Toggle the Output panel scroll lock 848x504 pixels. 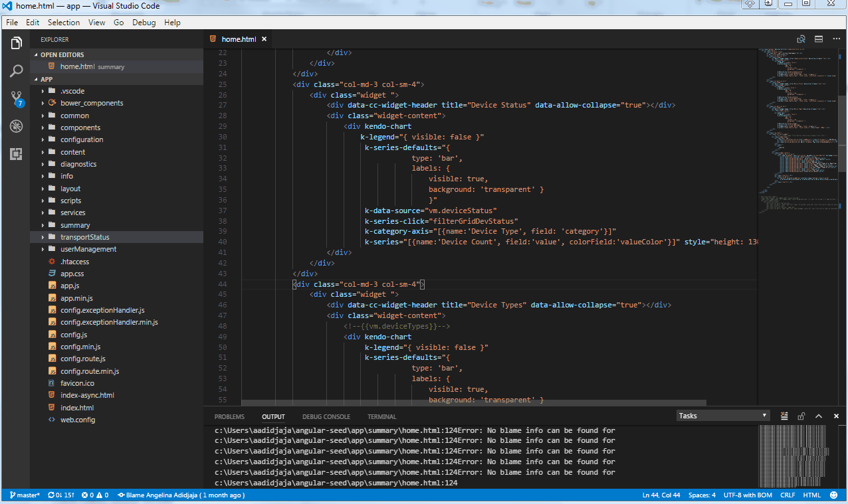(801, 416)
